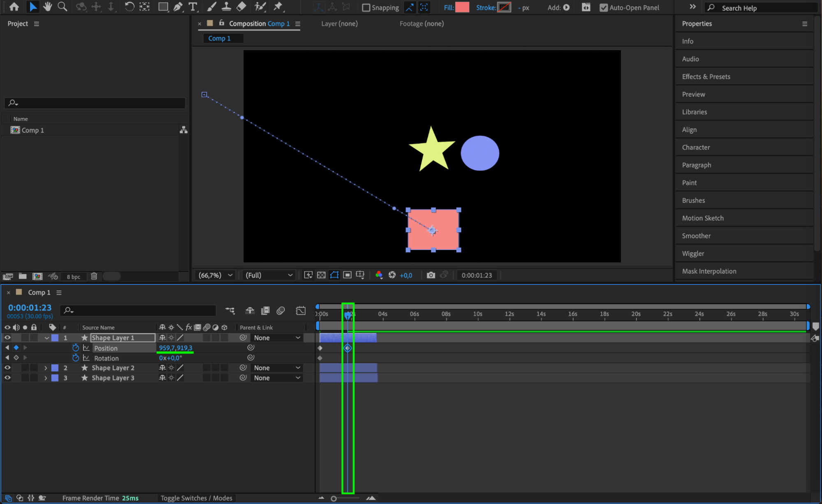Click the Fill color swatch

coord(462,7)
